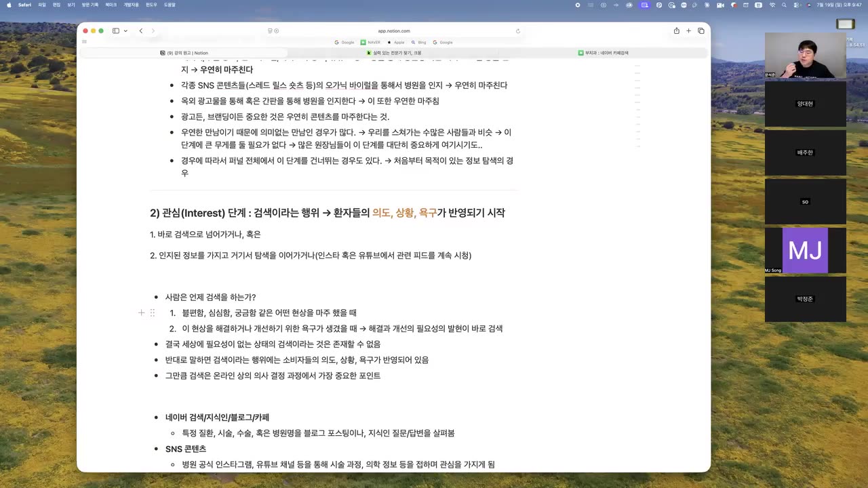
Task: Open the Notion sidebar hamburger menu
Action: coord(84,42)
